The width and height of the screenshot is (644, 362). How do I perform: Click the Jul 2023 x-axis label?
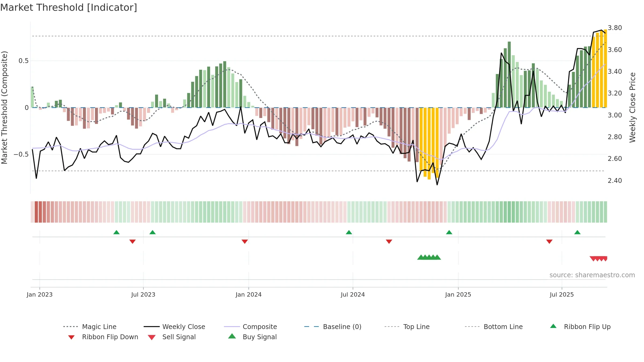[x=143, y=294]
